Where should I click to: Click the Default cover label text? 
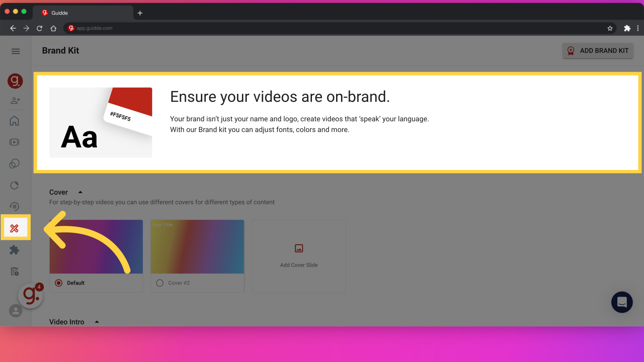click(76, 283)
